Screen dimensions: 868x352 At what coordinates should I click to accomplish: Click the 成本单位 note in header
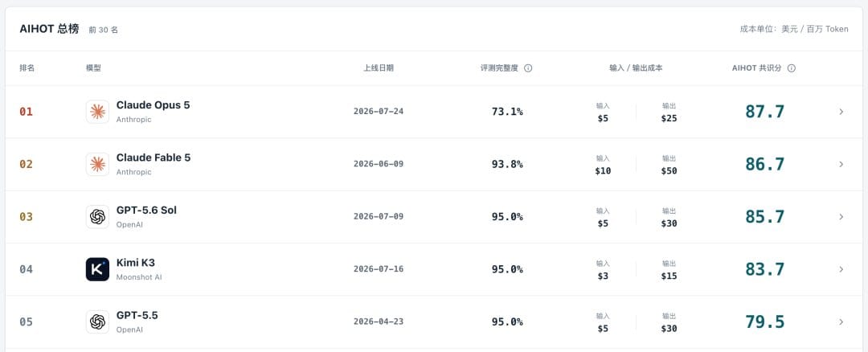[794, 29]
